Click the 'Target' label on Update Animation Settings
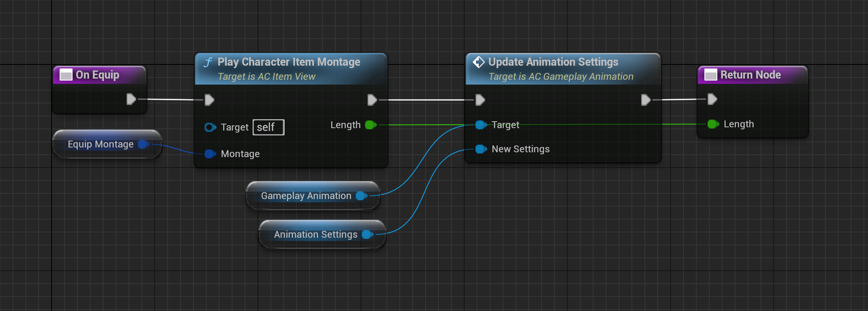Image resolution: width=868 pixels, height=311 pixels. click(505, 125)
